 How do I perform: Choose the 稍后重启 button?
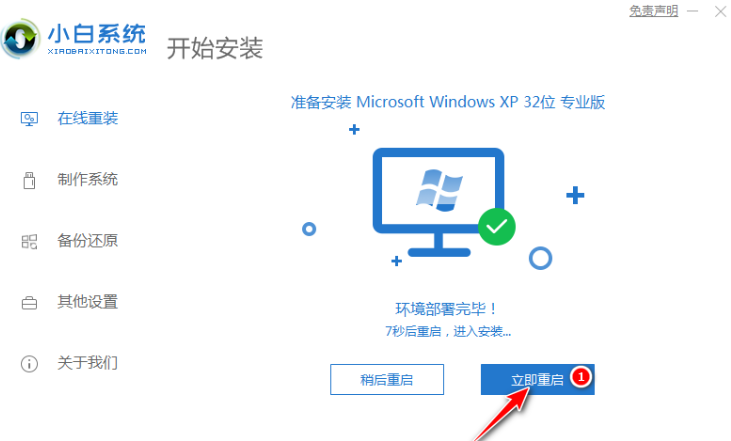pyautogui.click(x=387, y=379)
